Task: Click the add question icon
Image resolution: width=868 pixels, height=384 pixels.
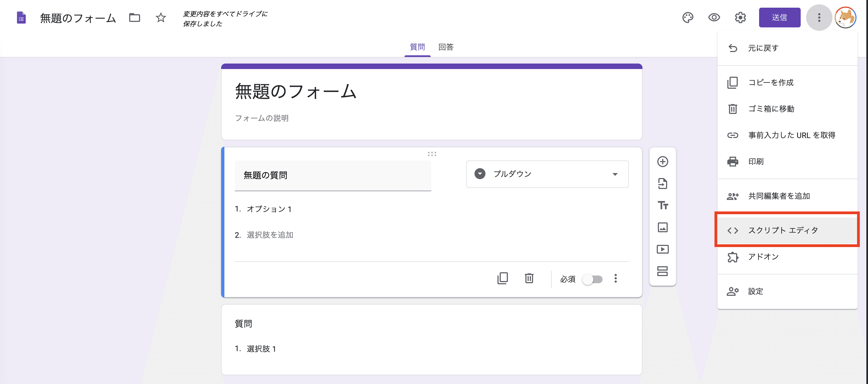Action: click(662, 161)
